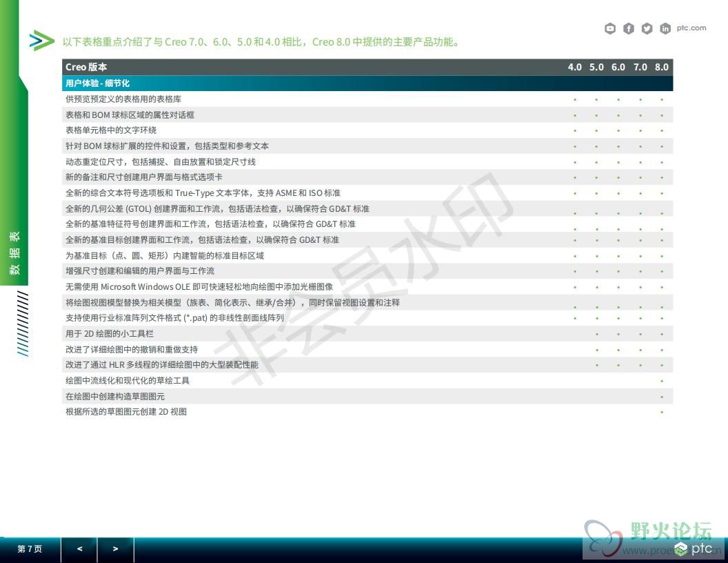Select row 绘图中流线化和现代化的草绘工具
Screen dimensions: 728x563
[x=367, y=380]
